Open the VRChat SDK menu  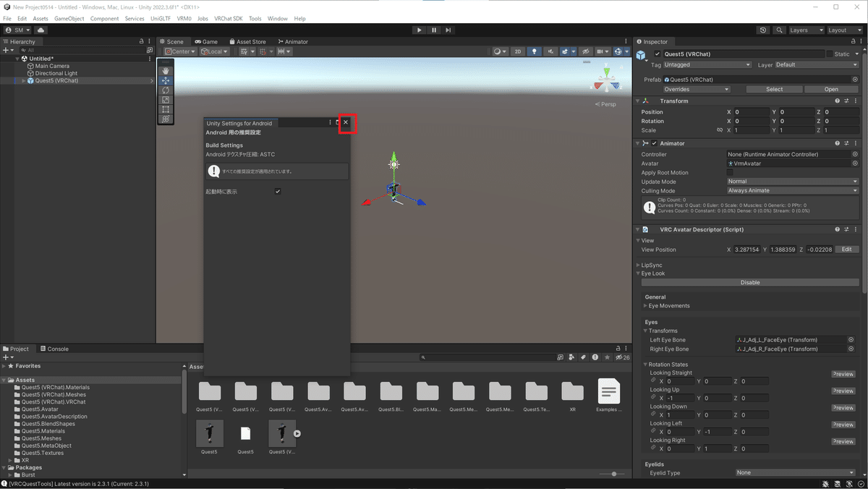pos(229,18)
